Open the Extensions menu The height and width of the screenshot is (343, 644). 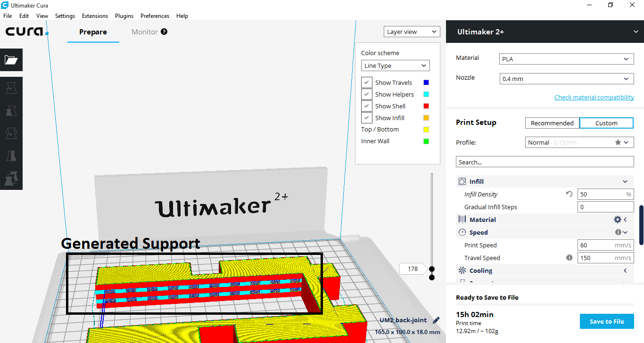coord(95,16)
